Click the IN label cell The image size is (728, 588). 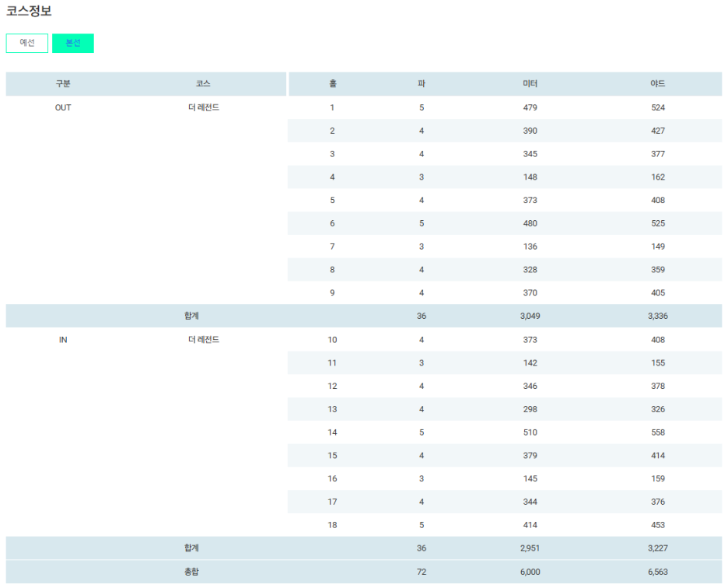pyautogui.click(x=63, y=340)
